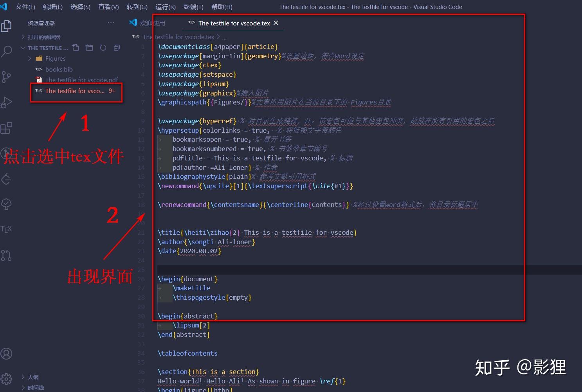The height and width of the screenshot is (392, 582).
Task: Open the Extensions view
Action: [7, 128]
